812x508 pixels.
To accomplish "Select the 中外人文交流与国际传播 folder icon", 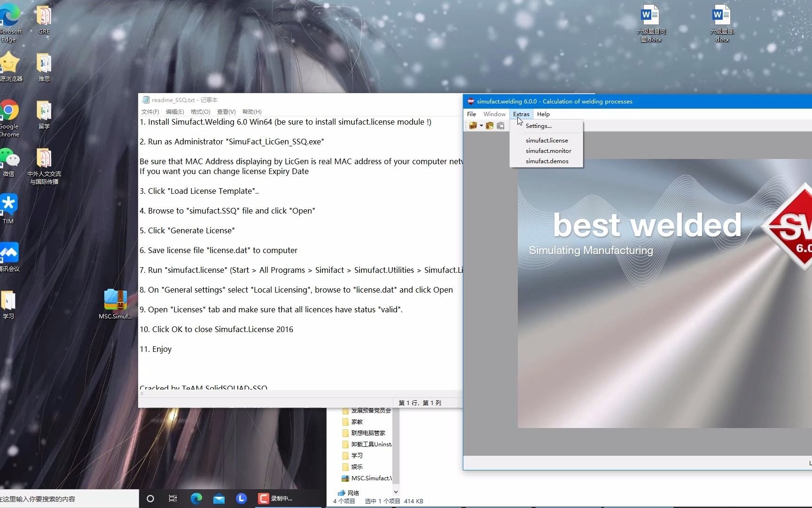I will [x=44, y=166].
